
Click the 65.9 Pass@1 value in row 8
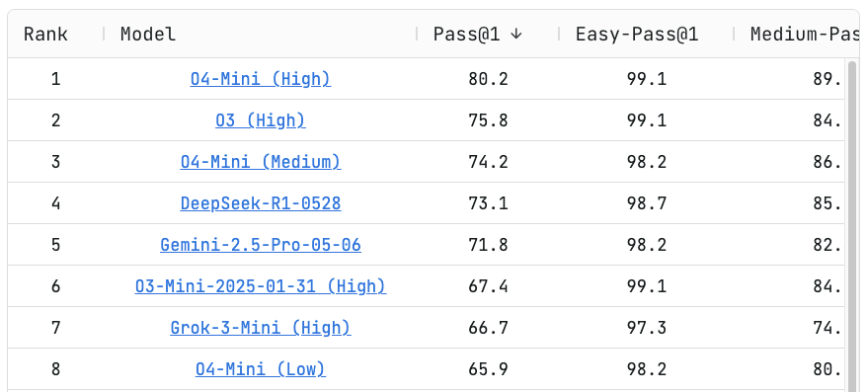pos(488,368)
